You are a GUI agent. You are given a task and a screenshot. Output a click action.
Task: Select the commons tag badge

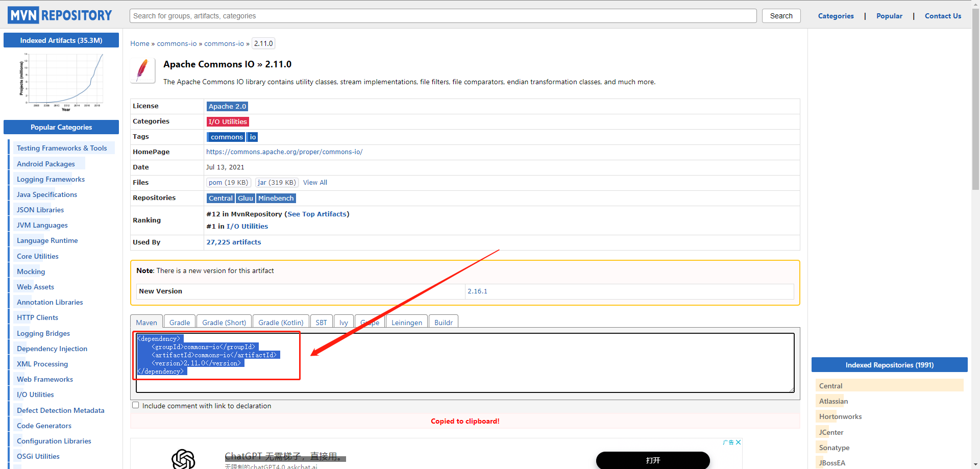point(226,137)
